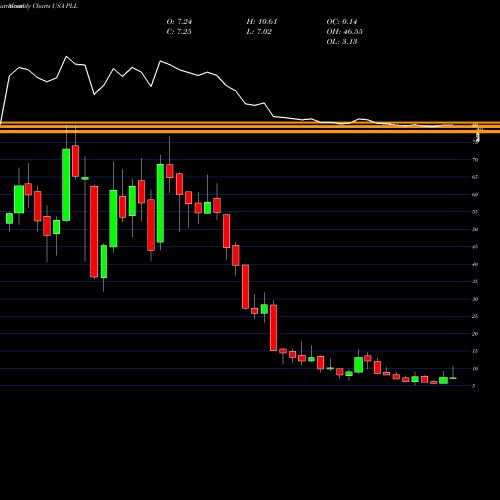Click the price axis label '65'
Image resolution: width=500 pixels, height=500 pixels.
click(x=475, y=177)
